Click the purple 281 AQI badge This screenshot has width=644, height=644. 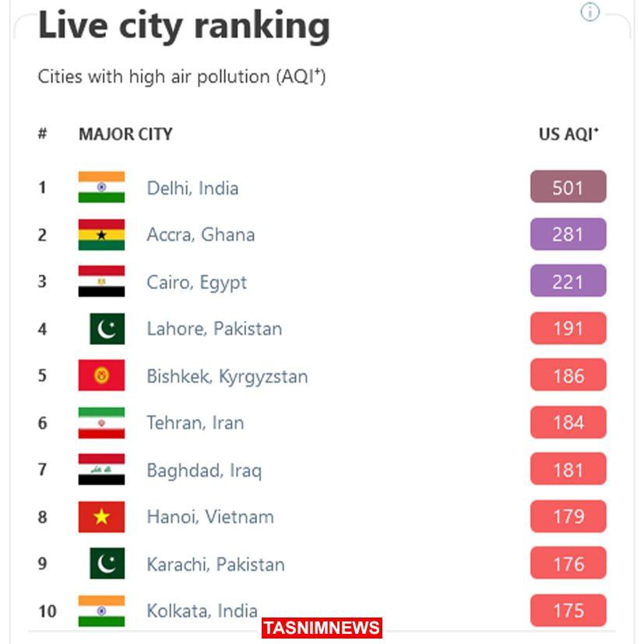pos(568,234)
